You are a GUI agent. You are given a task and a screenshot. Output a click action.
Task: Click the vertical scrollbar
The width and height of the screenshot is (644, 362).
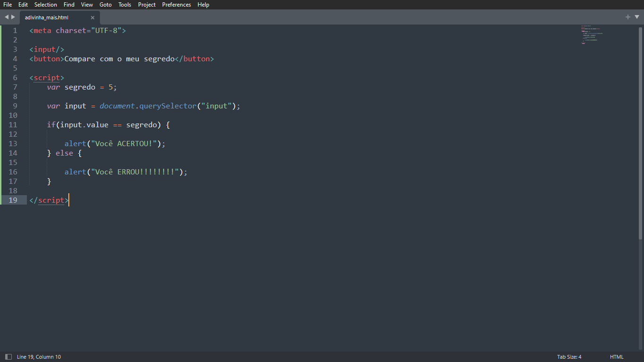click(x=641, y=133)
